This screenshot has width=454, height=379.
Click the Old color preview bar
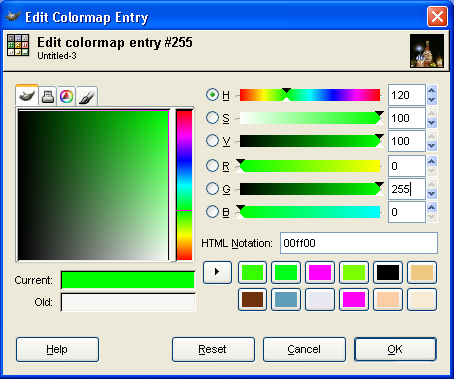coord(128,302)
